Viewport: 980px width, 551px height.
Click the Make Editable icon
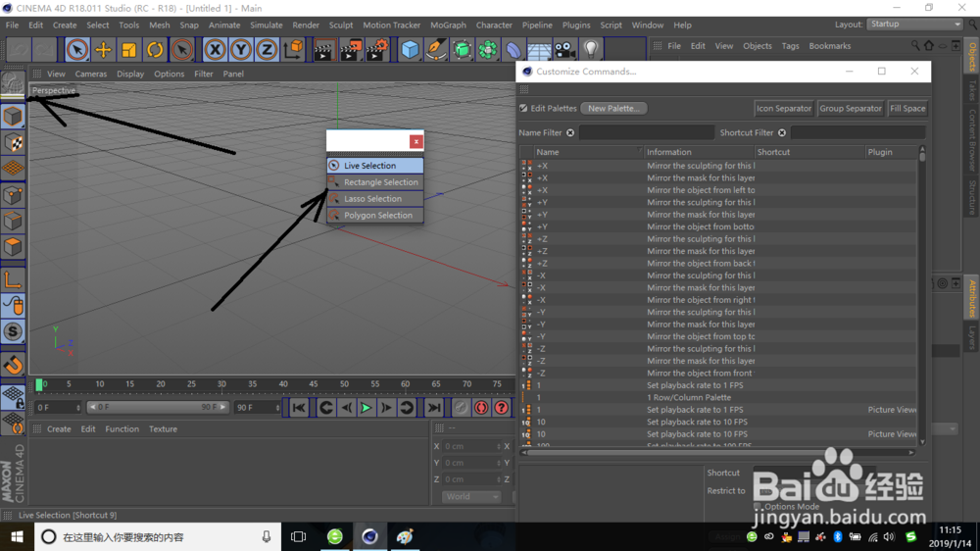(x=13, y=83)
